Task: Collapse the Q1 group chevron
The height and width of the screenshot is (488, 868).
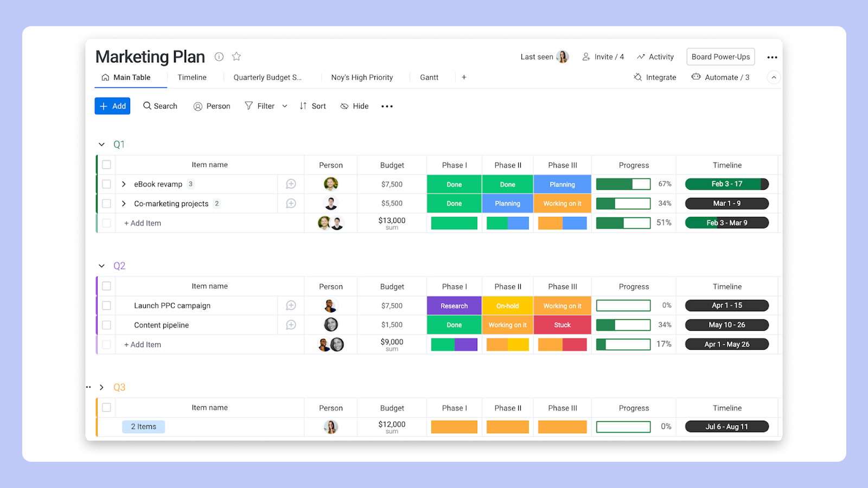Action: click(x=101, y=145)
